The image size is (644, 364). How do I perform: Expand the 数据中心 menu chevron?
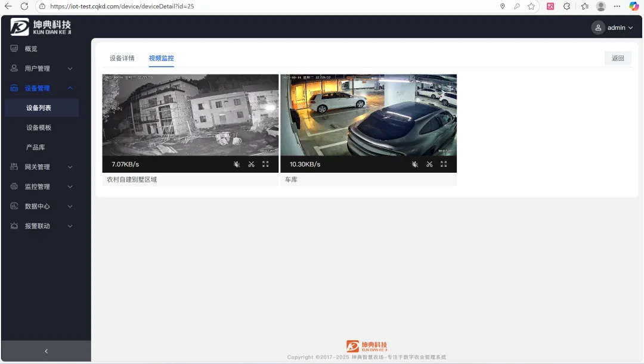70,206
